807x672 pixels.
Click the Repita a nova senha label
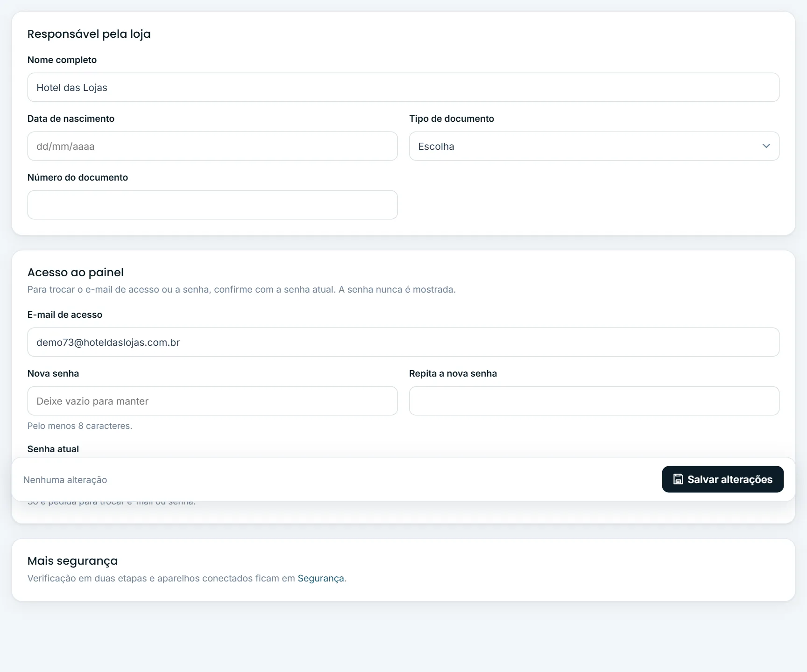tap(453, 373)
